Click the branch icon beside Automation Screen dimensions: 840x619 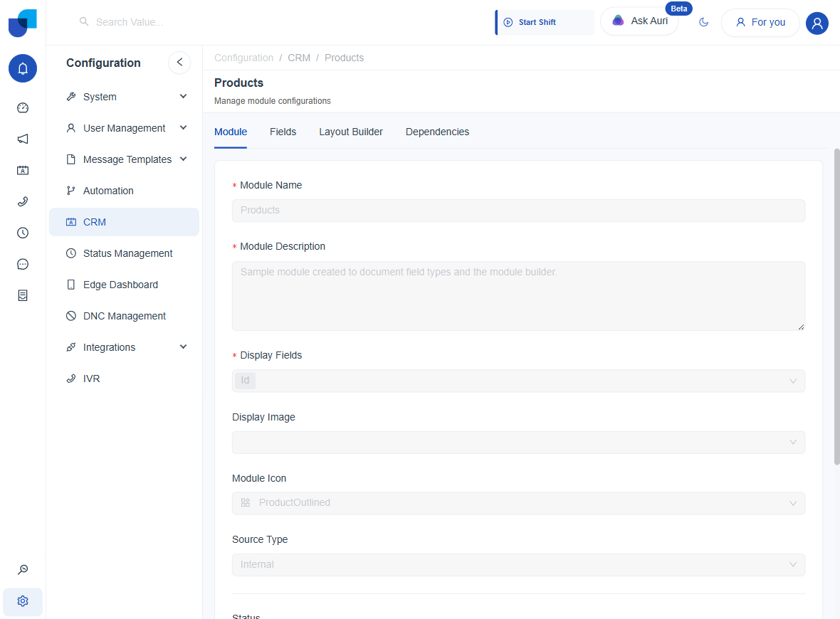coord(70,191)
